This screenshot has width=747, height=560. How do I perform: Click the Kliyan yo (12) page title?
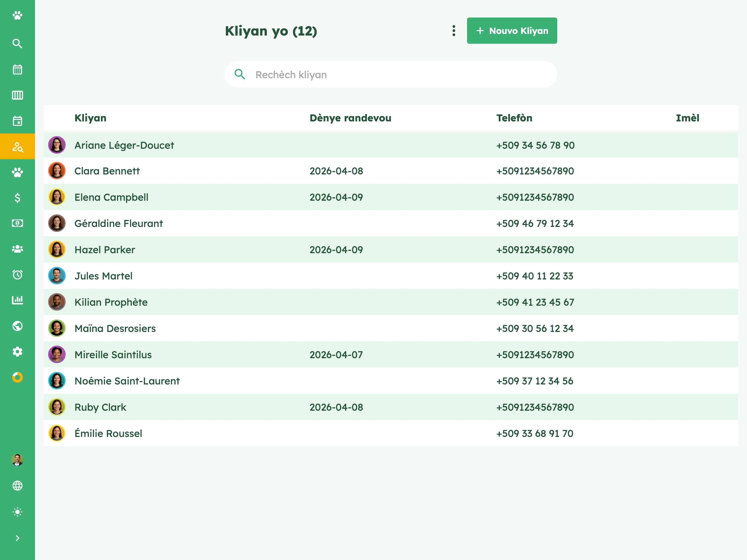pyautogui.click(x=271, y=31)
